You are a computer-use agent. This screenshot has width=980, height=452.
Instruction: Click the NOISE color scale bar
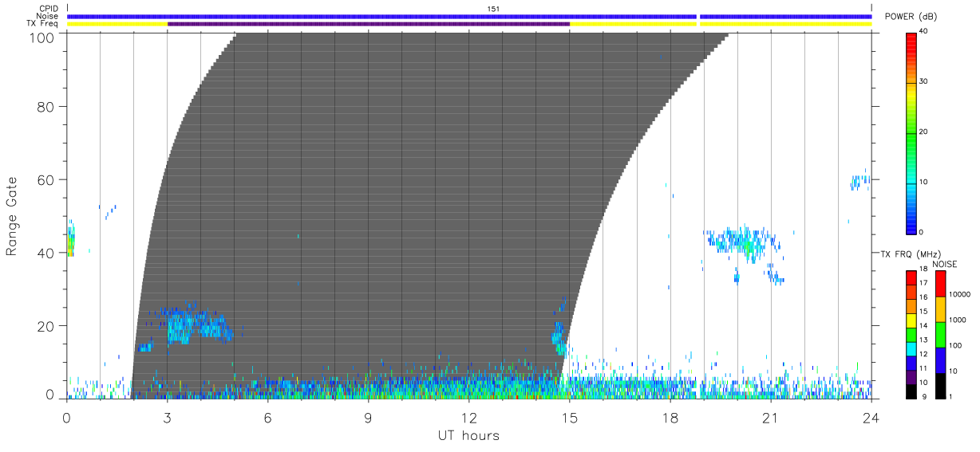(x=940, y=334)
